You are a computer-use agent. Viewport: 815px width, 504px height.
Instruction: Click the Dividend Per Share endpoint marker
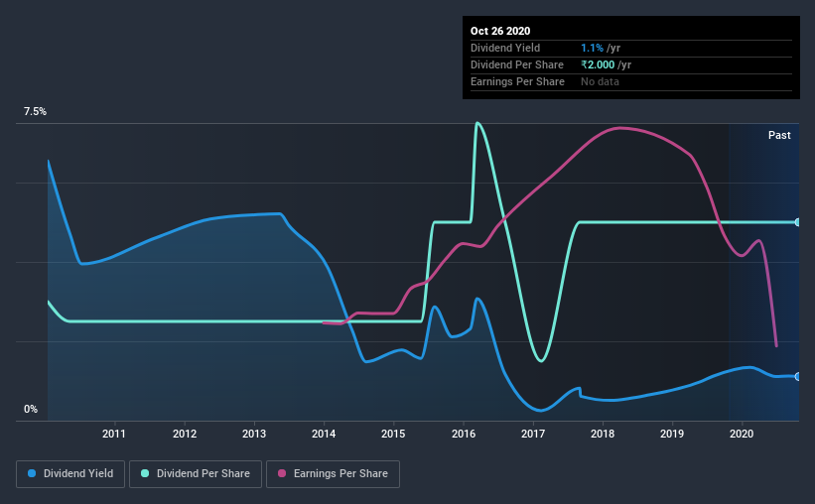tap(797, 222)
